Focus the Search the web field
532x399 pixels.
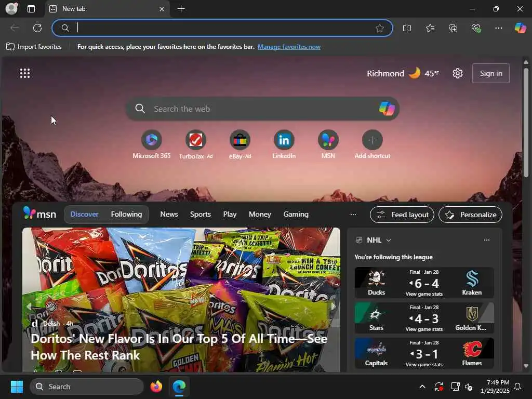pos(262,109)
